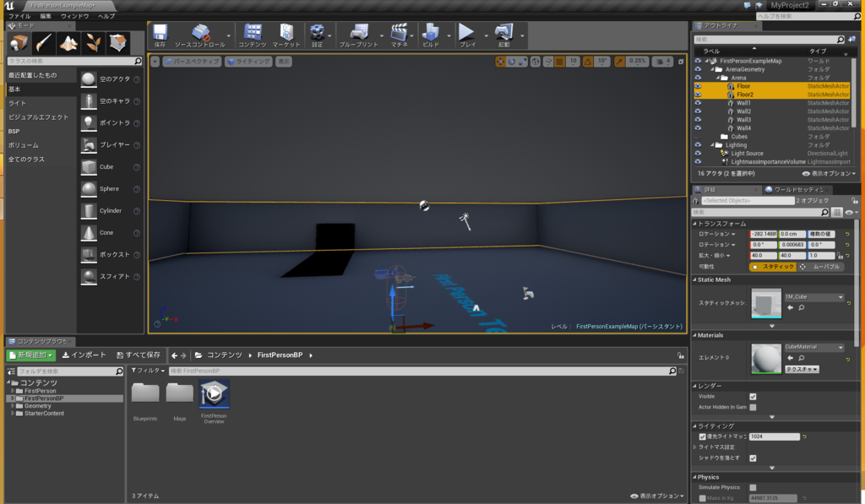Viewport: 865px width, 504px height.
Task: Open Lighting (ライティング) view mode button
Action: (248, 62)
